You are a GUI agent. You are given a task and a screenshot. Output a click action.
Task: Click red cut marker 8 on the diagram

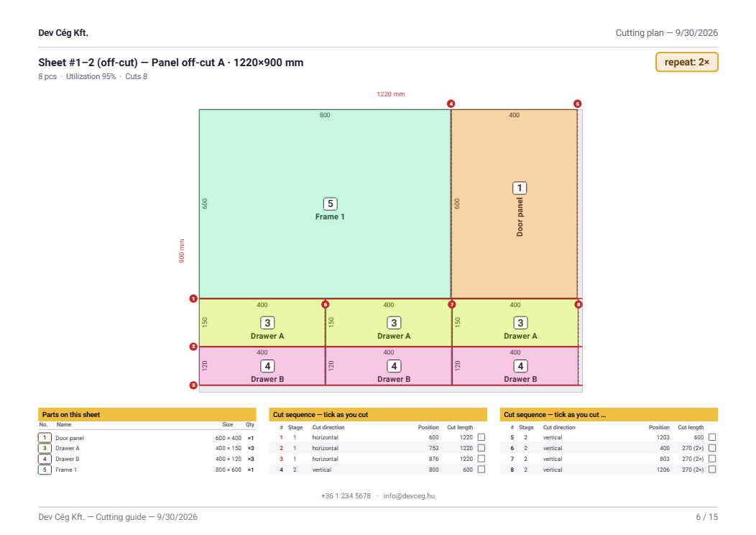pyautogui.click(x=578, y=304)
